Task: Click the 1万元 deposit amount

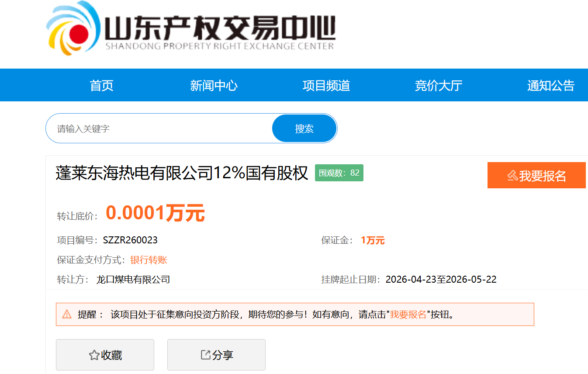Action: 373,240
